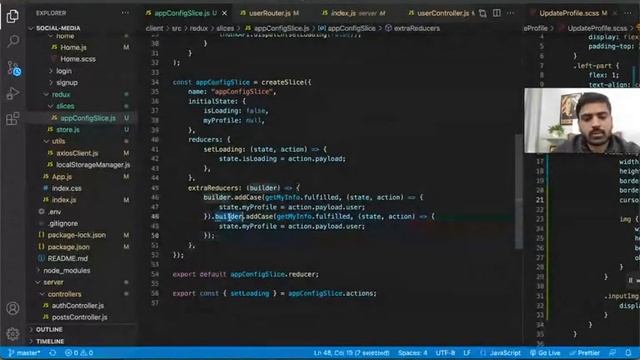Expand the signup folder
Viewport: 640px width, 360px height.
pos(67,83)
